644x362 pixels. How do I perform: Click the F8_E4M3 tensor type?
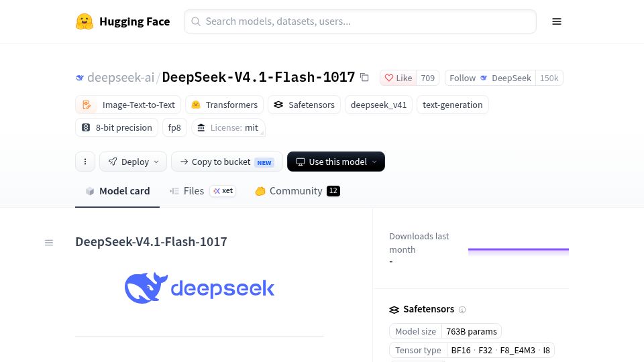pyautogui.click(x=517, y=350)
